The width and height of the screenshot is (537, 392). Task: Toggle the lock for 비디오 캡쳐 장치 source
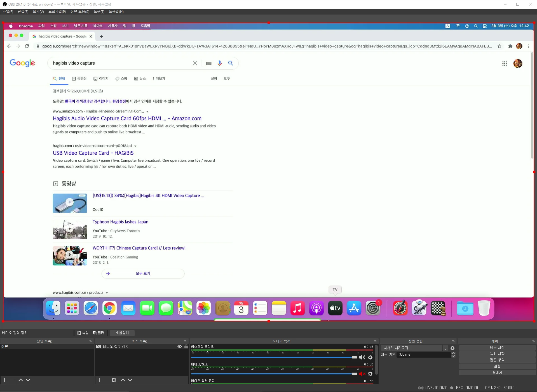(x=186, y=347)
